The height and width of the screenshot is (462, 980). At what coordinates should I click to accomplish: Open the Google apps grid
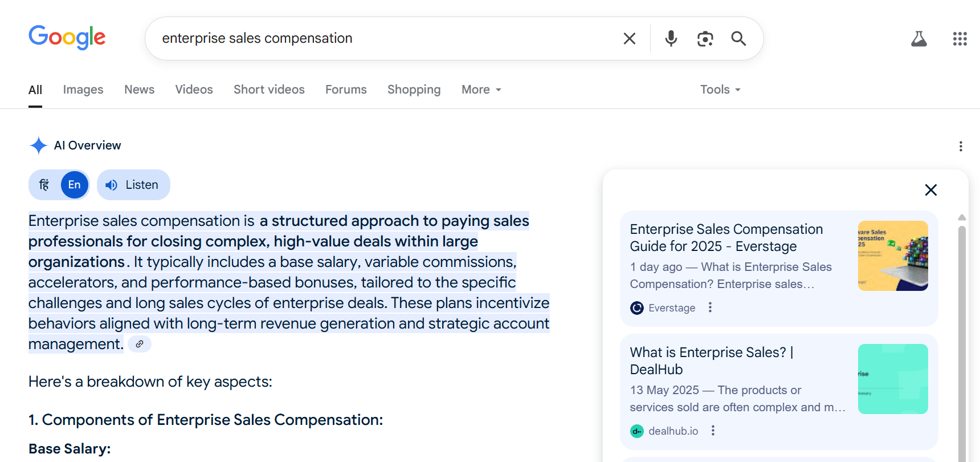pyautogui.click(x=960, y=38)
